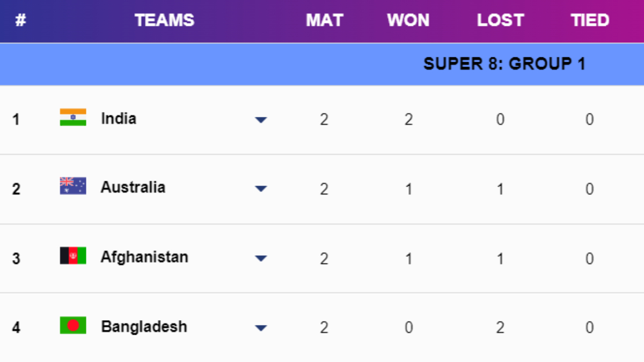Sort by the MAT column header
This screenshot has width=644, height=362.
click(324, 20)
